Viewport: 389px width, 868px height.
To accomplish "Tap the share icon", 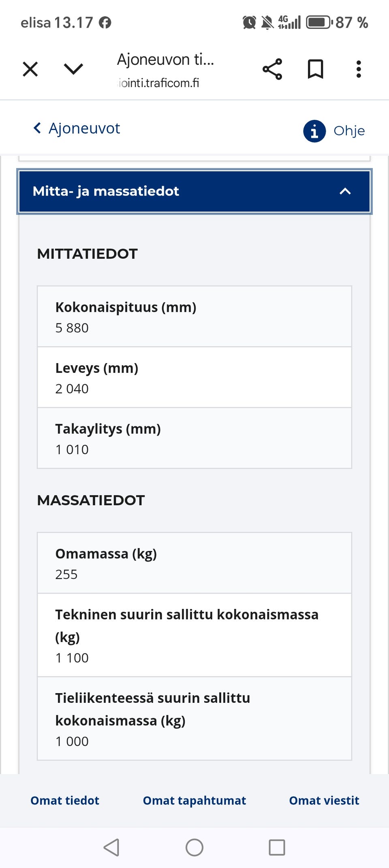I will point(272,69).
